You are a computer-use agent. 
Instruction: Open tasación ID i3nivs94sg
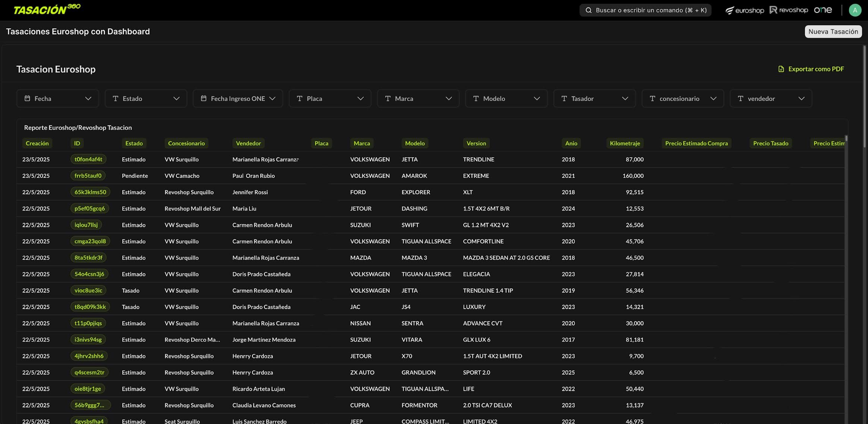[88, 340]
